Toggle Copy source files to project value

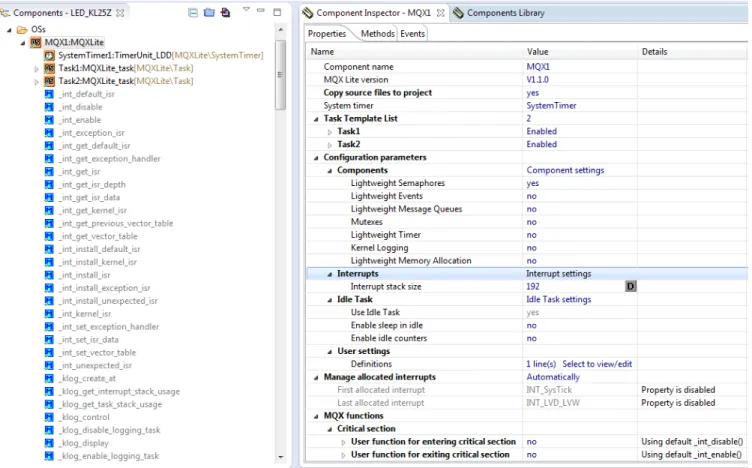[532, 93]
